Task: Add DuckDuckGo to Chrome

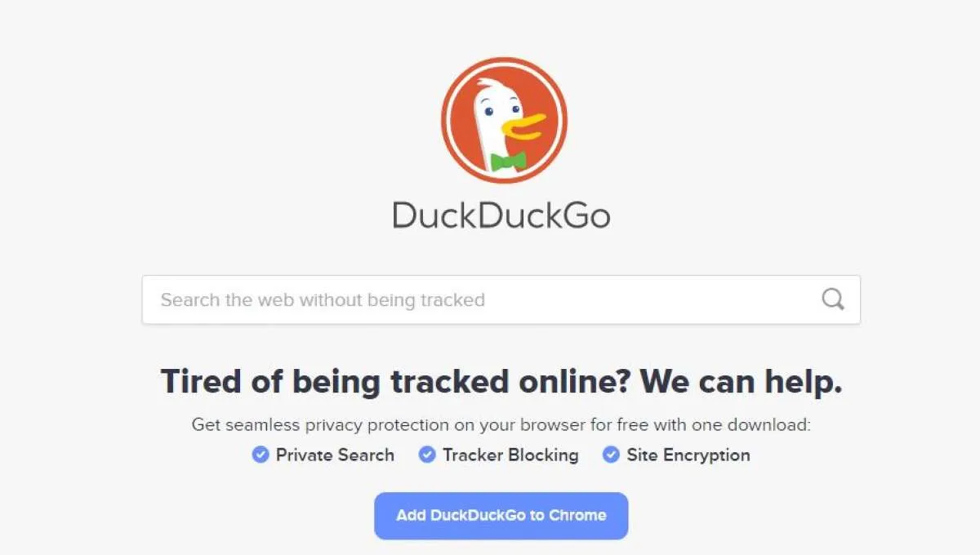Action: tap(501, 515)
